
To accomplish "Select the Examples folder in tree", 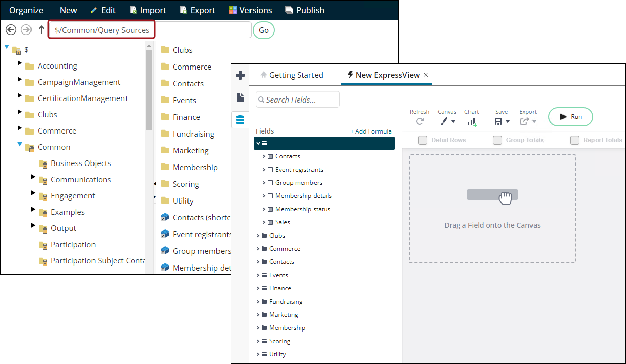I will (68, 212).
